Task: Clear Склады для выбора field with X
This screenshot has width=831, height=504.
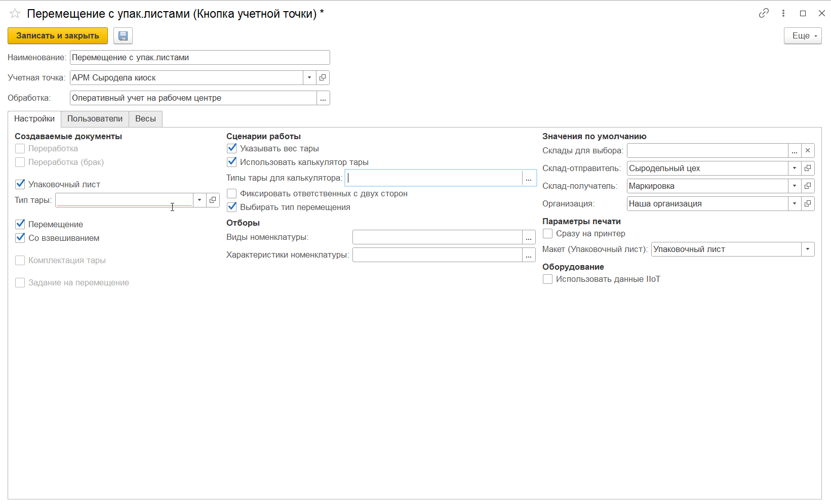Action: [808, 151]
